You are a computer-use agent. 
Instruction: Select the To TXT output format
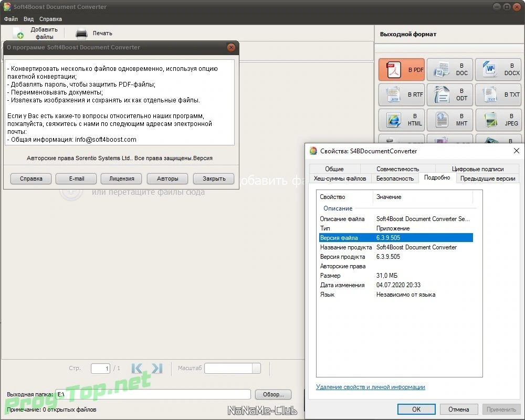click(498, 95)
